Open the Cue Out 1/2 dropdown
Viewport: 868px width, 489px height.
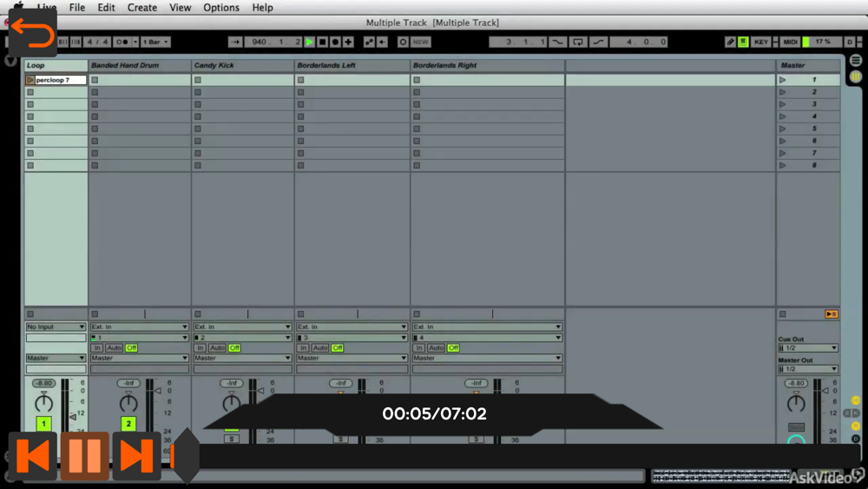coord(807,347)
